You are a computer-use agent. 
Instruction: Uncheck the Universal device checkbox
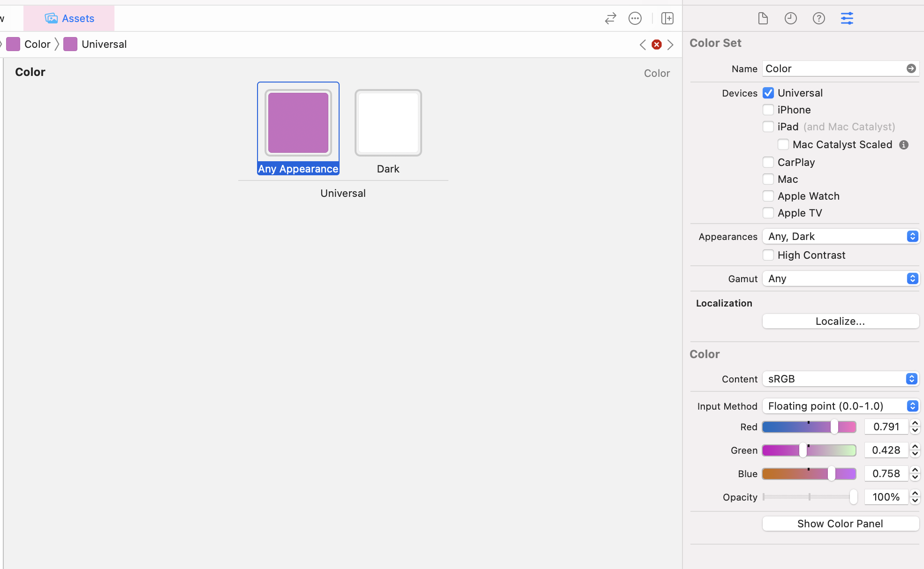[x=768, y=93]
